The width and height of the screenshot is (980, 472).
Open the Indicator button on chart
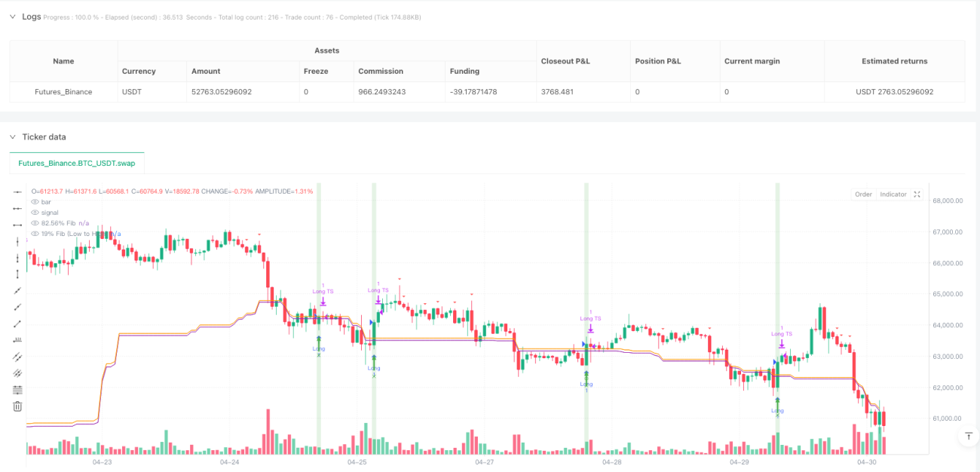coord(893,194)
